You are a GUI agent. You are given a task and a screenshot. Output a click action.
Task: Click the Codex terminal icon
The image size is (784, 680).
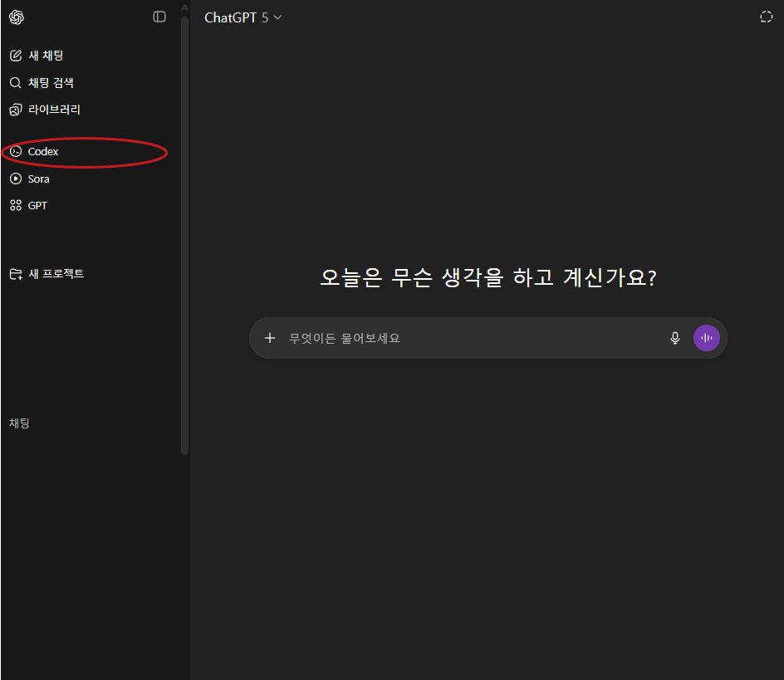[x=15, y=152]
